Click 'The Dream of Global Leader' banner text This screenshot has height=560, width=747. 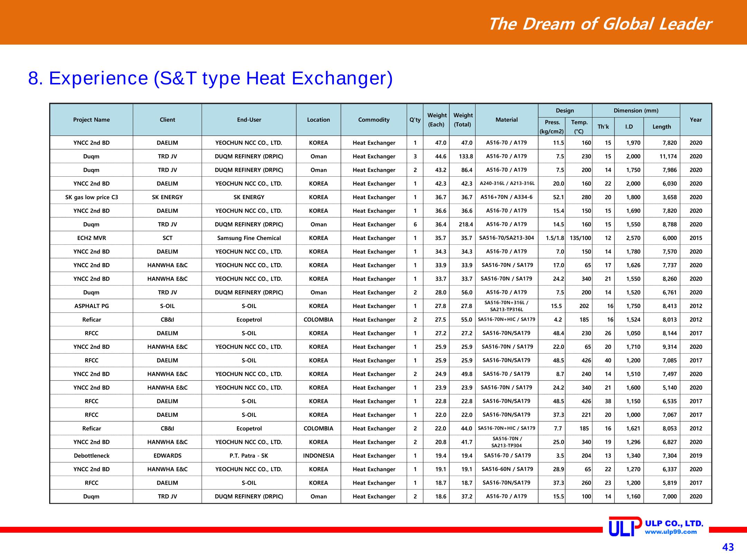[600, 24]
